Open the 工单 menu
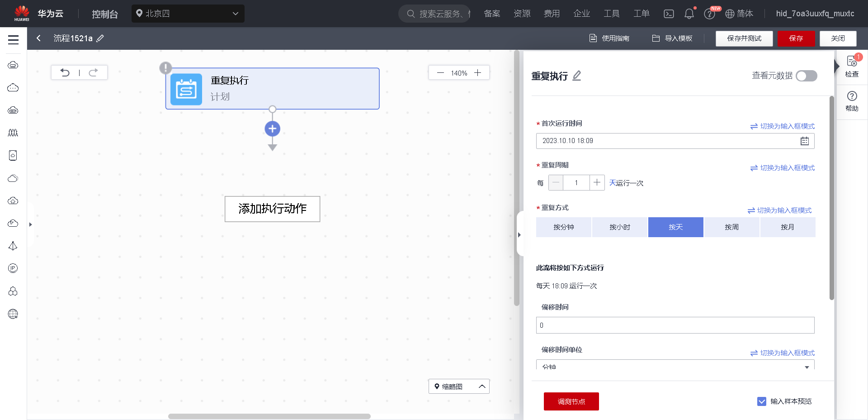This screenshot has width=868, height=420. click(x=642, y=14)
